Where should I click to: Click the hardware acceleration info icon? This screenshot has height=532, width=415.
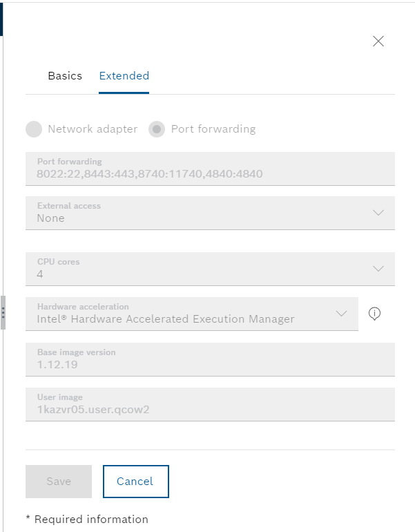[374, 314]
